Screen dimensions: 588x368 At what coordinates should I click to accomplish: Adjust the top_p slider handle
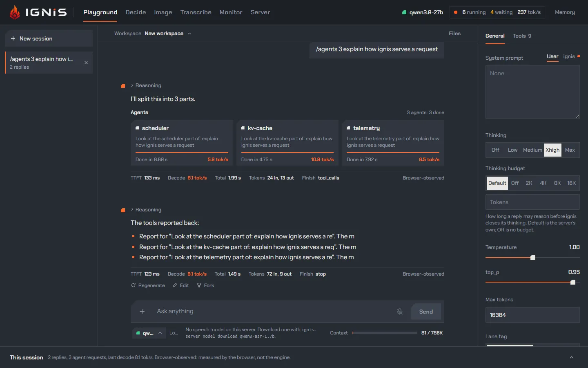coord(573,282)
